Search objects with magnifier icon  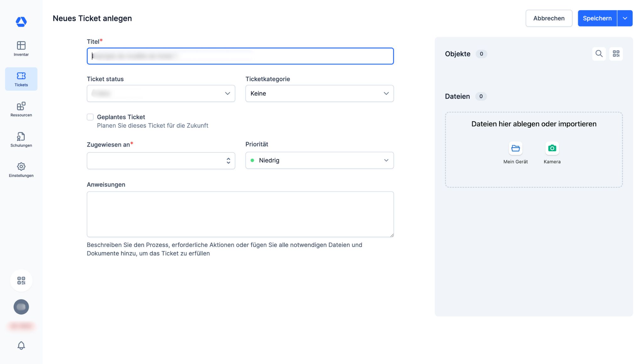(599, 54)
